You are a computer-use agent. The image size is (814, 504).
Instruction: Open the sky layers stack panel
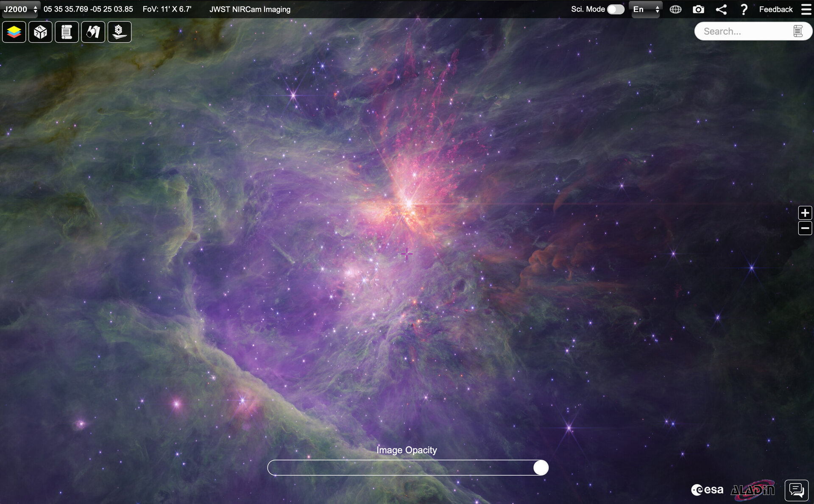[14, 32]
